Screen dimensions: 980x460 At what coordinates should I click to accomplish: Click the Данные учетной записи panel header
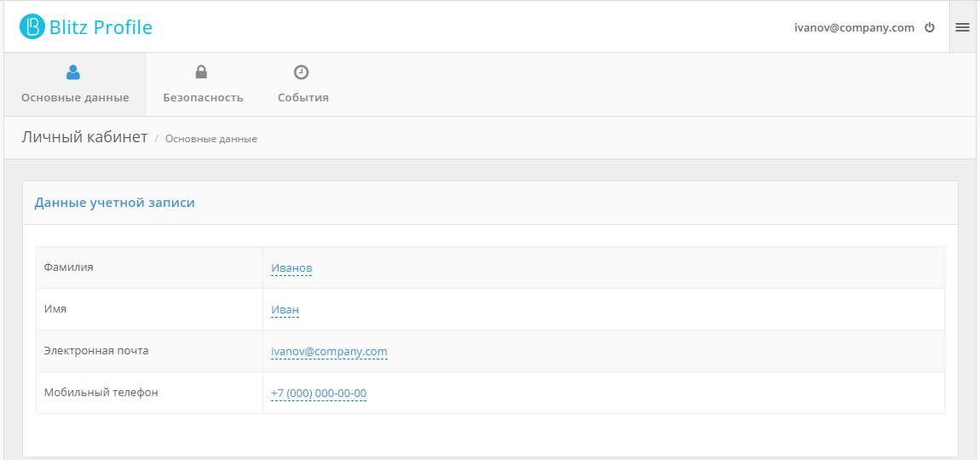pos(114,203)
